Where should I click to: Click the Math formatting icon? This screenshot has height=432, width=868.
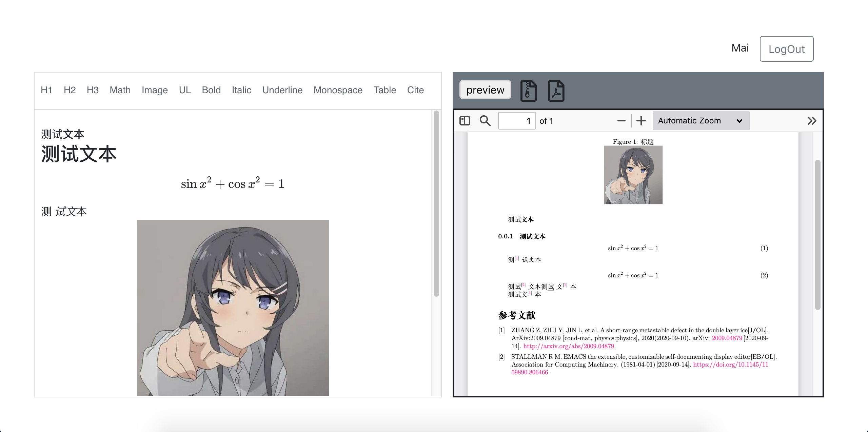(120, 90)
